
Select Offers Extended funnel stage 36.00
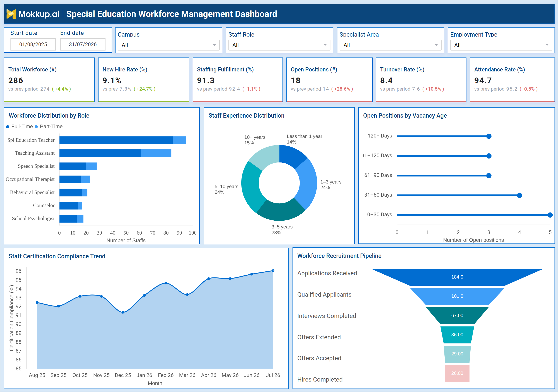tap(457, 335)
